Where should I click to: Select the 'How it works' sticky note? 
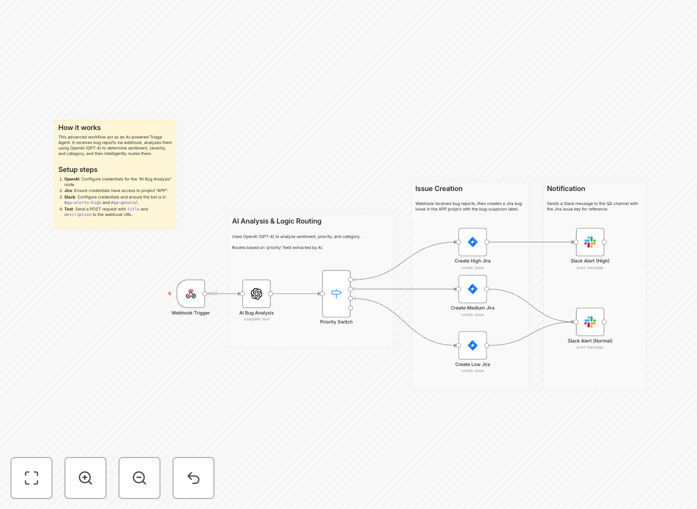tap(115, 174)
